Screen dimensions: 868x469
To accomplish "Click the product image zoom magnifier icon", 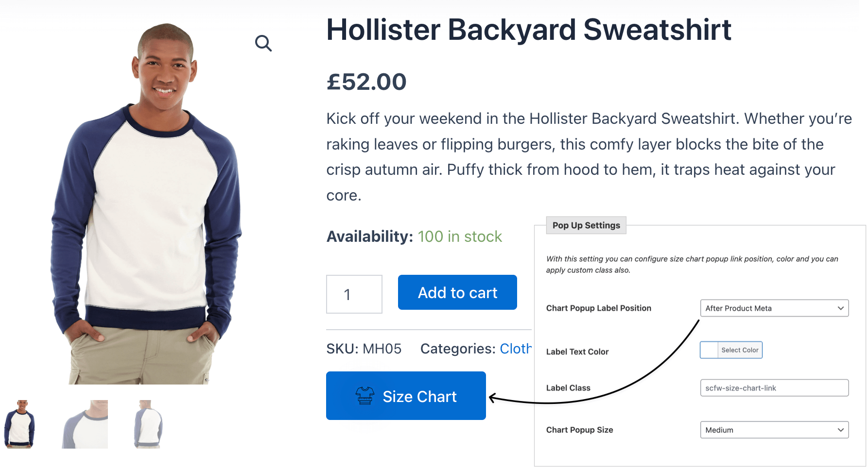I will [x=263, y=43].
